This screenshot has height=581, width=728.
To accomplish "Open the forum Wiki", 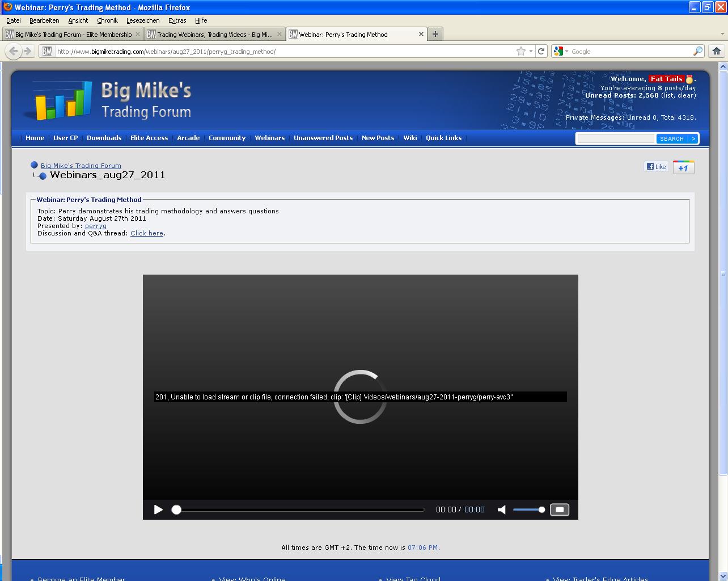I will 410,138.
